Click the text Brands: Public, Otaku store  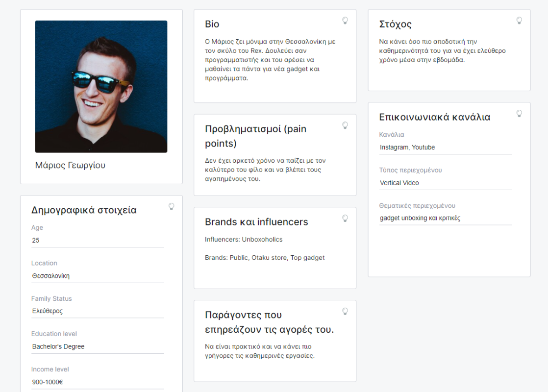[265, 257]
